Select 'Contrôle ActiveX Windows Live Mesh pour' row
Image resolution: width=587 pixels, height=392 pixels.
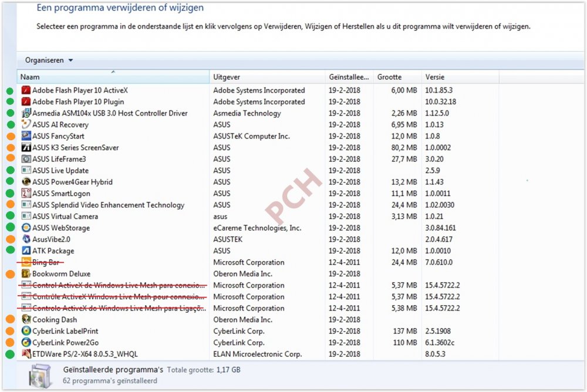(258, 297)
